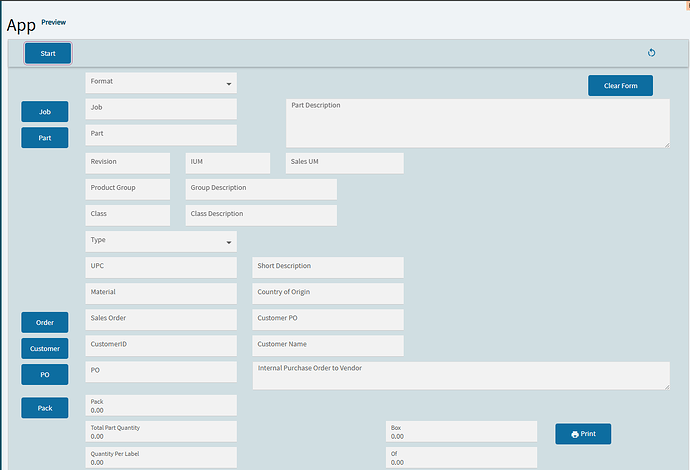Select the Customer PO field
This screenshot has width=690, height=470.
click(x=328, y=319)
